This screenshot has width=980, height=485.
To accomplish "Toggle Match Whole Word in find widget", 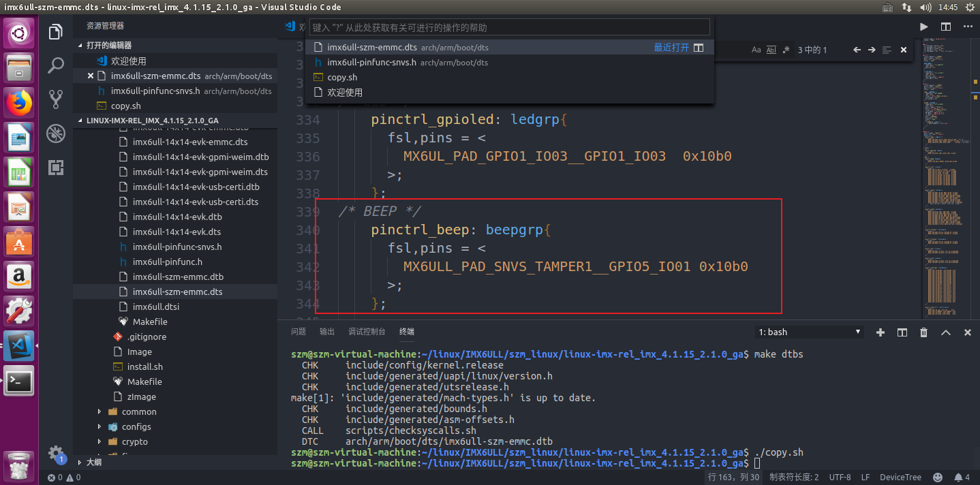I will coord(771,50).
